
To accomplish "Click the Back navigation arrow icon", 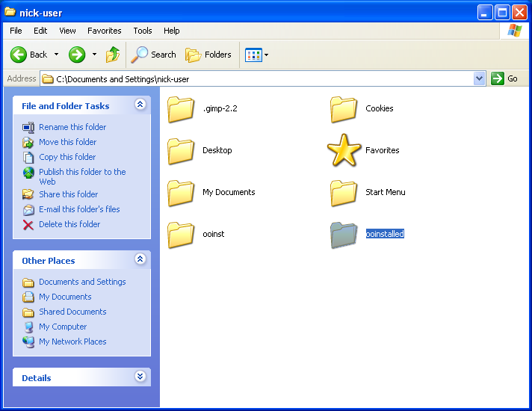I will pos(19,55).
